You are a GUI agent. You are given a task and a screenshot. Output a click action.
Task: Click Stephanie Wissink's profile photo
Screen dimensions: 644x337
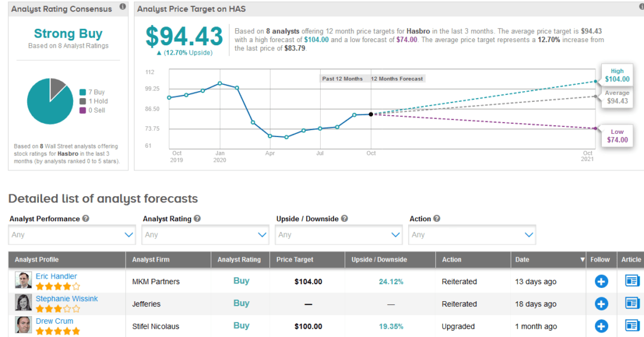pos(24,303)
